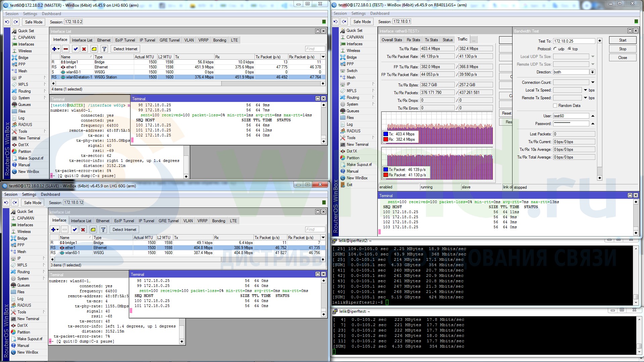The image size is (644, 362).
Task: Open the add-interface dropdown arrow in SLAVE toolbar
Action: pos(58,230)
